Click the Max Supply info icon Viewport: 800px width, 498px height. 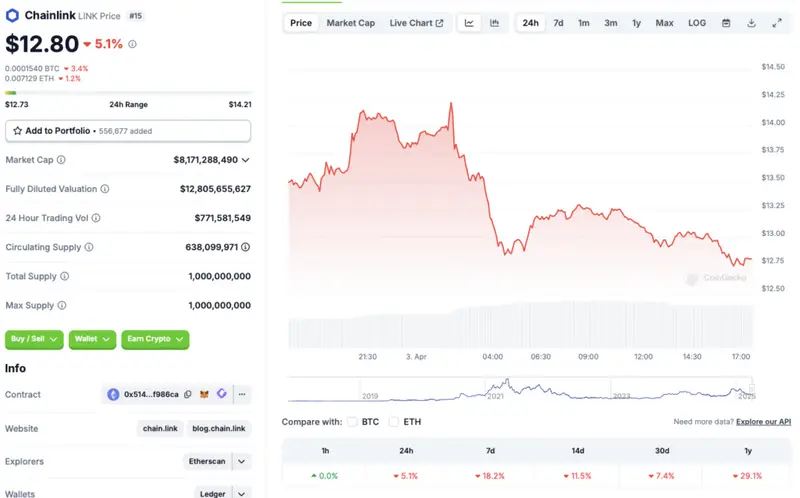tap(62, 305)
